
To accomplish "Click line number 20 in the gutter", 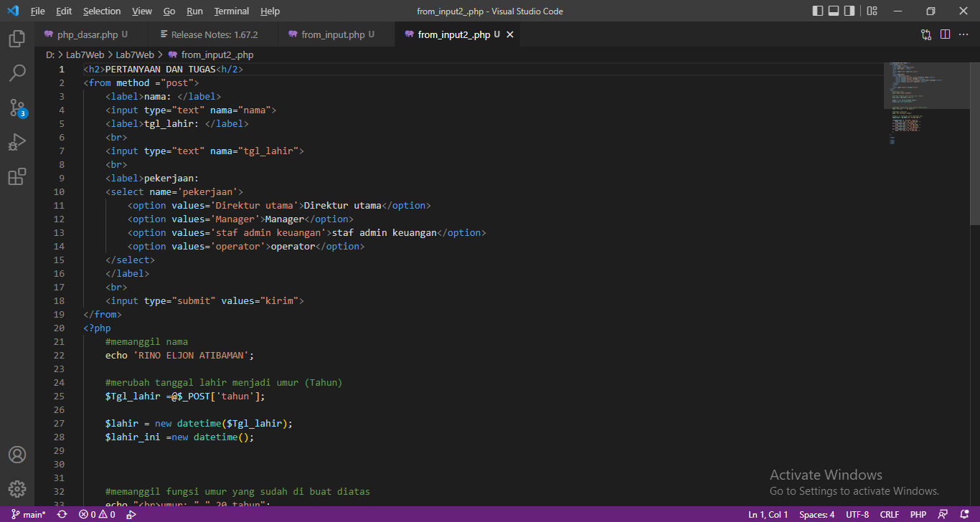I will (x=59, y=328).
